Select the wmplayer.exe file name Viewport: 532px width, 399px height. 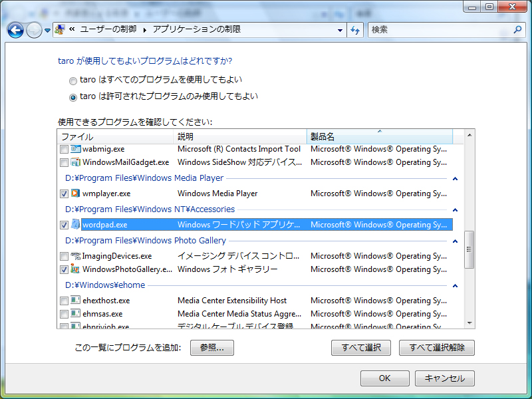click(106, 194)
